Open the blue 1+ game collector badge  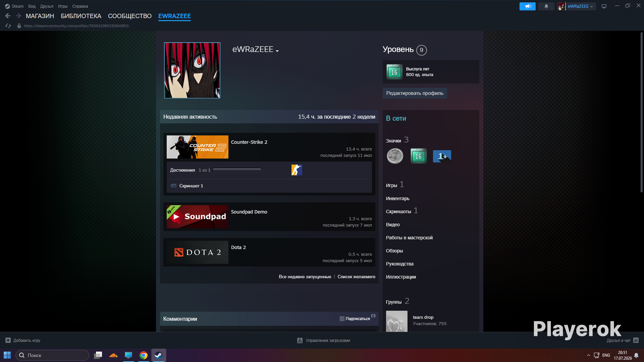point(442,156)
